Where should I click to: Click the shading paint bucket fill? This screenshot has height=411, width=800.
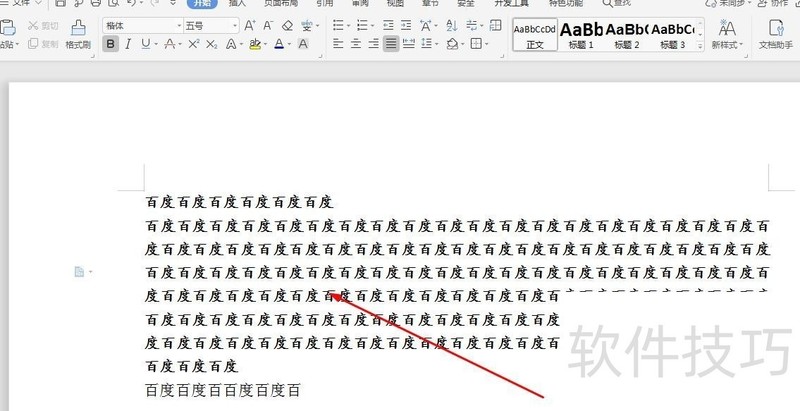coord(452,44)
